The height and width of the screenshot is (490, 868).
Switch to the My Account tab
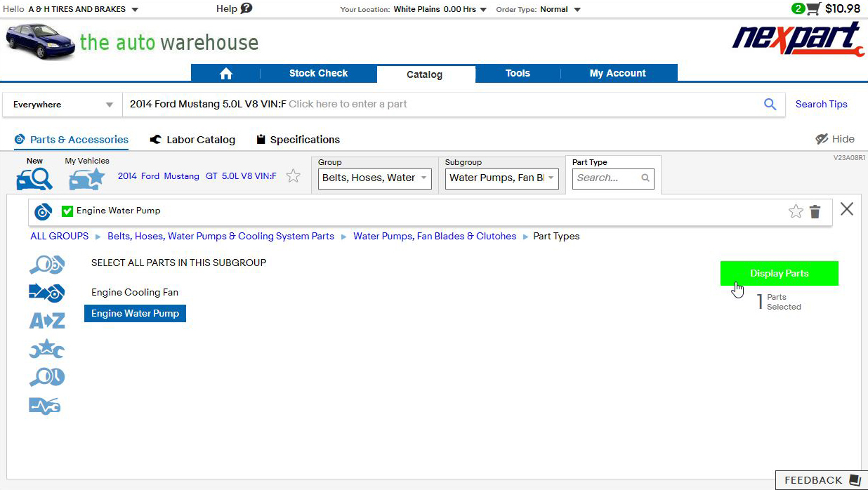(x=618, y=73)
